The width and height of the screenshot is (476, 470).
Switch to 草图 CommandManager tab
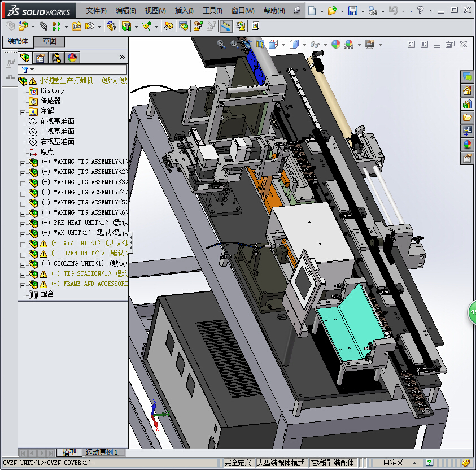(x=49, y=41)
